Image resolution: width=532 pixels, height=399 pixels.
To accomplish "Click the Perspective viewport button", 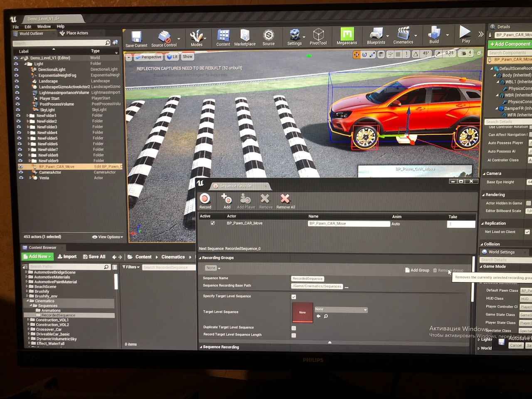I will click(x=148, y=57).
